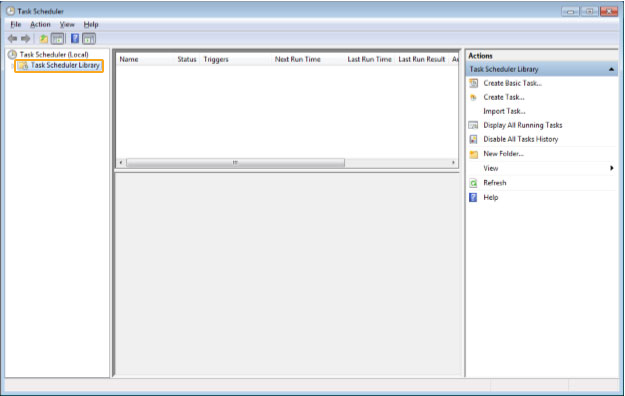Toggle the Show/Hide Console Tree toolbar icon
The image size is (625, 396).
(x=57, y=39)
